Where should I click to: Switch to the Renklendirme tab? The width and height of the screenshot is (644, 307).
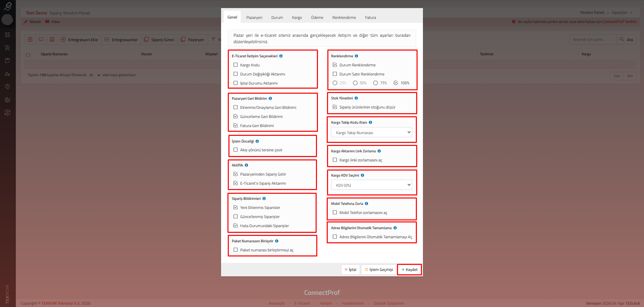[x=344, y=18]
